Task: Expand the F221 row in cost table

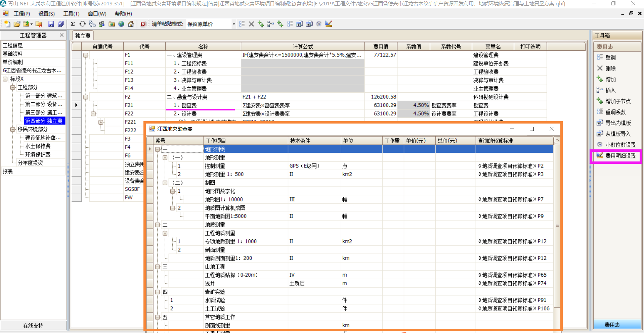Action: [x=101, y=122]
